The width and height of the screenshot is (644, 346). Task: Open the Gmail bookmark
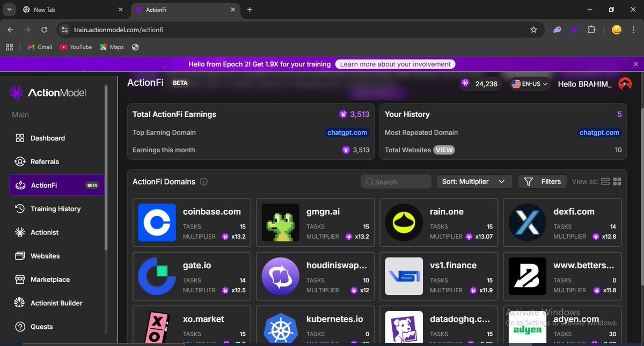(40, 47)
